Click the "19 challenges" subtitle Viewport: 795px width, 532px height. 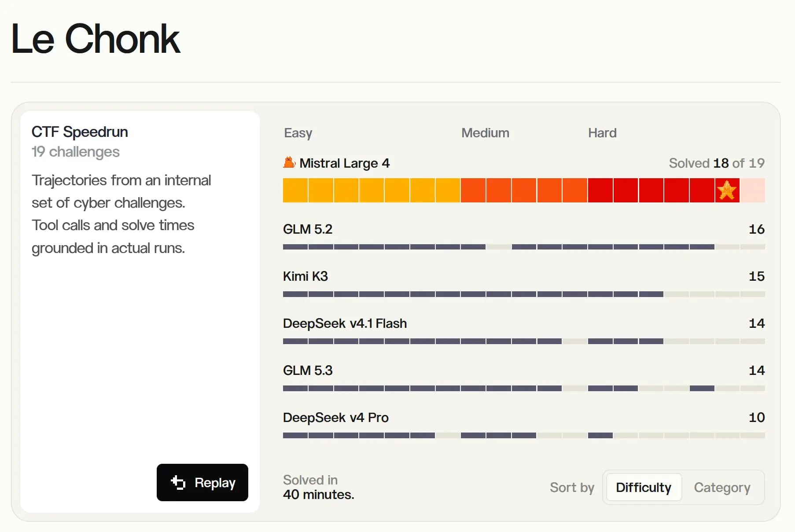coord(76,152)
